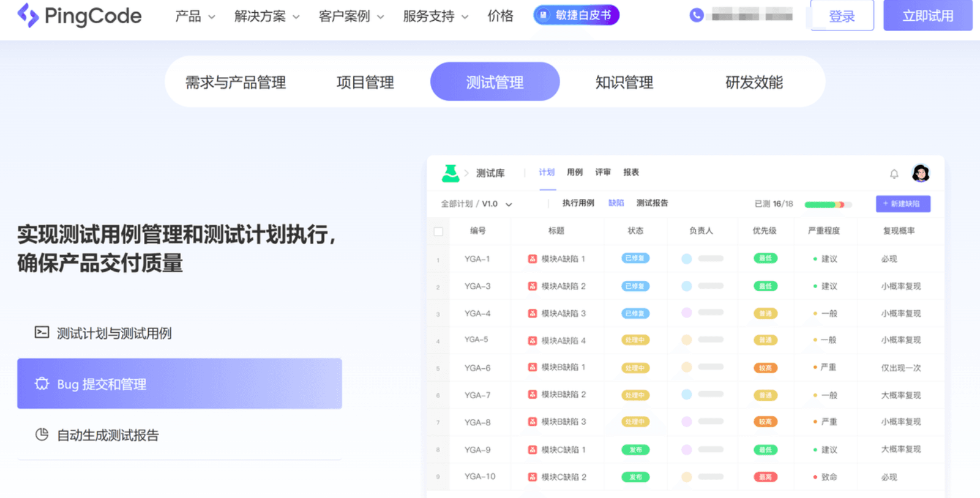Expand the 产品 dropdown menu
Screen dimensions: 980x498
[x=195, y=17]
